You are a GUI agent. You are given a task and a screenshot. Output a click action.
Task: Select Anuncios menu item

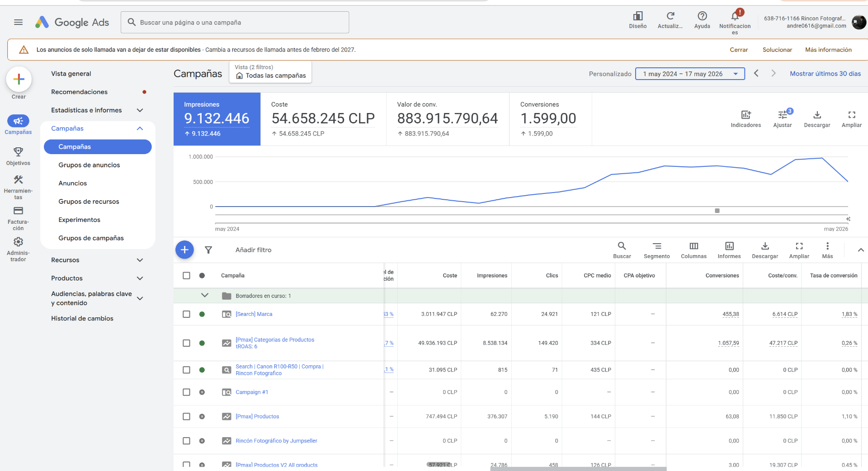[x=72, y=183]
